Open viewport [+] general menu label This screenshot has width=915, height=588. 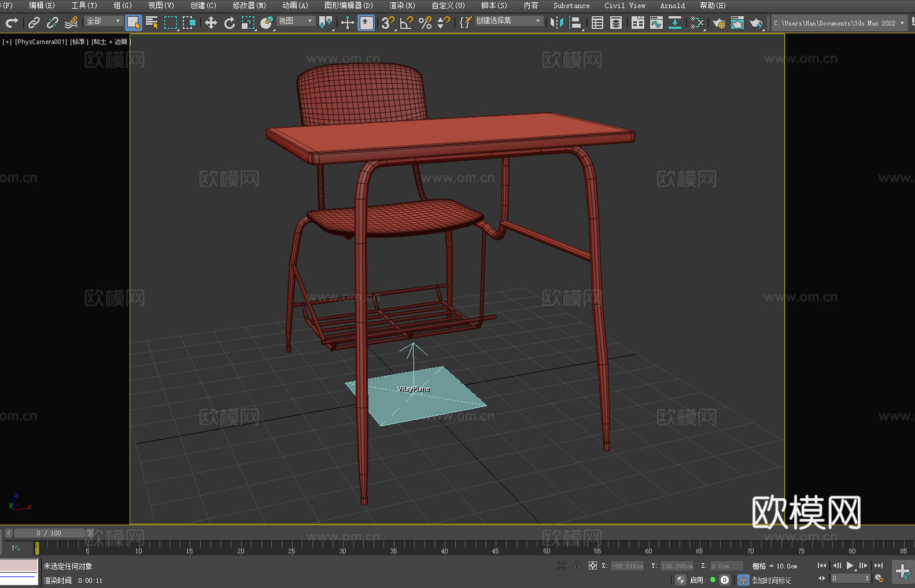7,42
